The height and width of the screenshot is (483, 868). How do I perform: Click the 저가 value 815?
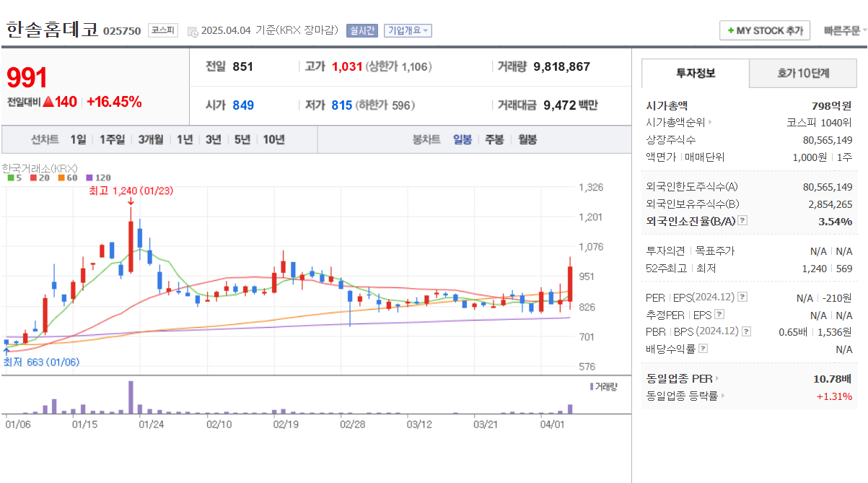(342, 105)
